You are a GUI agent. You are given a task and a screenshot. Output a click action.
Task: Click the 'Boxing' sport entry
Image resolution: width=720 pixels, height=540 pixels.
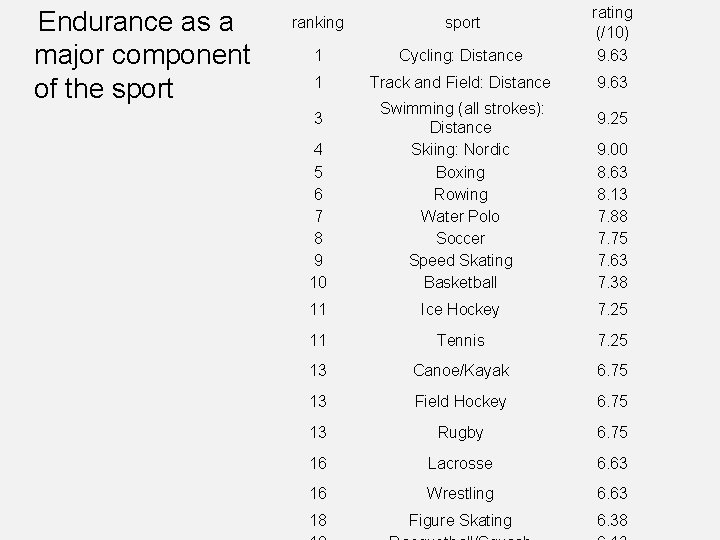(460, 172)
